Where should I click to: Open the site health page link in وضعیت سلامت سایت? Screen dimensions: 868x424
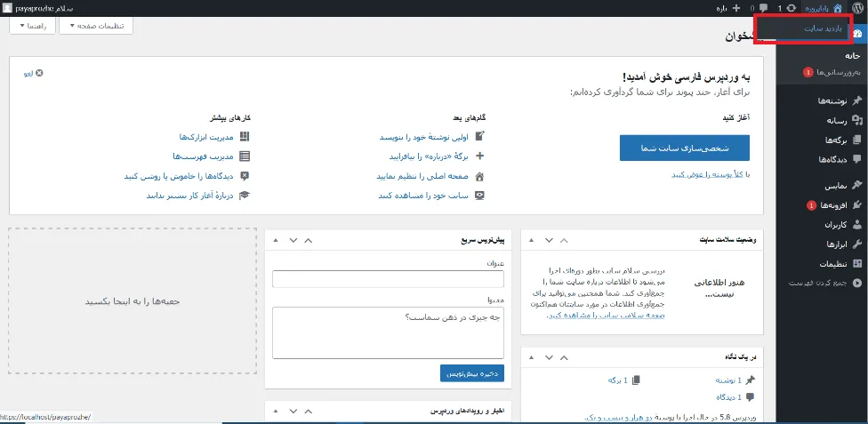606,315
